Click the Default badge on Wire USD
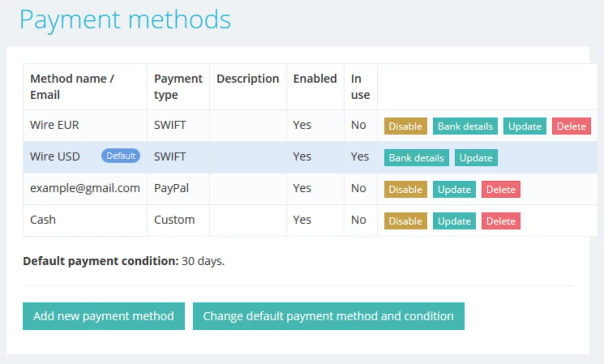 (121, 156)
